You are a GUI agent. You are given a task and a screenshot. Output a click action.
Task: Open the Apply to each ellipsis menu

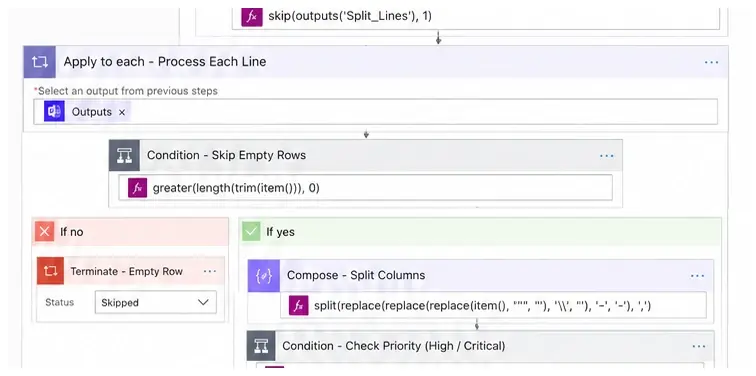(x=711, y=62)
